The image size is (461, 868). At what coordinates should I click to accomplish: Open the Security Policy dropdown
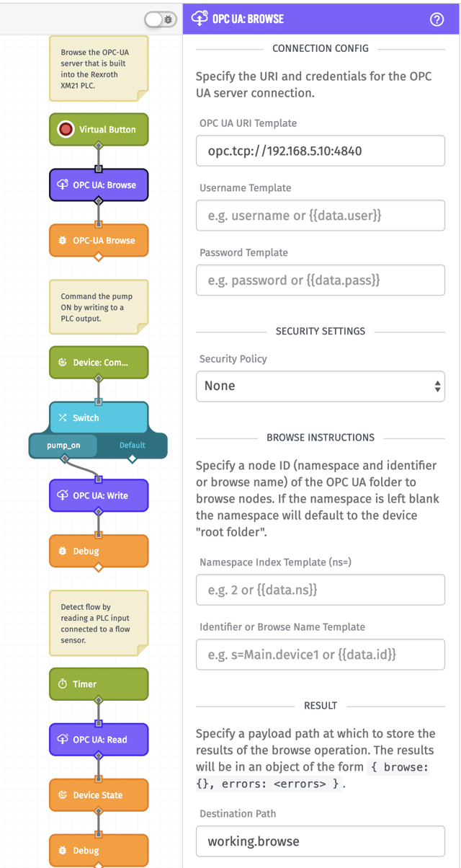coord(320,386)
